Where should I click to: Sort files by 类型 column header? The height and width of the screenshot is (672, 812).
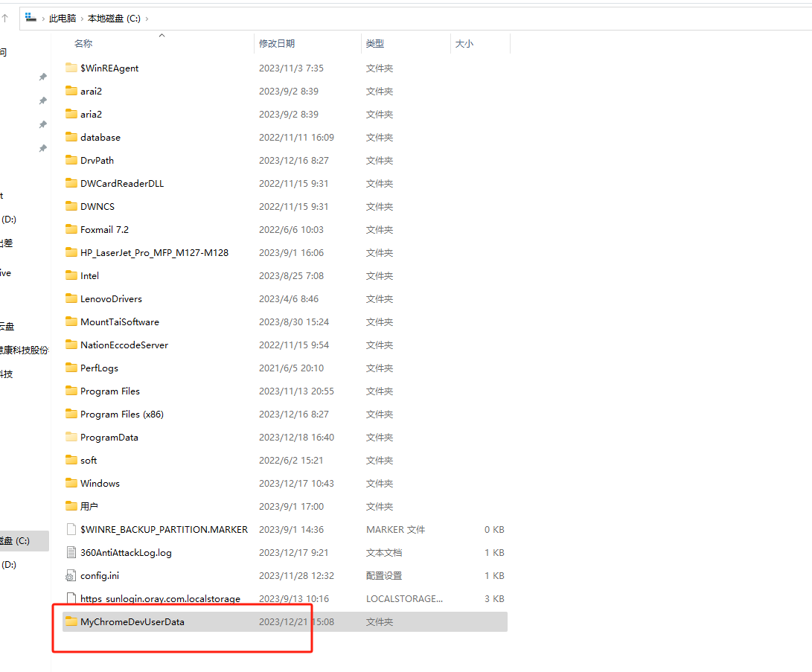pyautogui.click(x=374, y=44)
